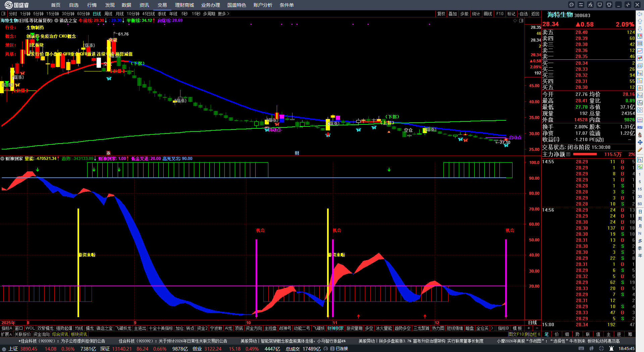Screen dimensions: 644x352
Task: Click the + zoom button next to 模板
Action: point(529,328)
